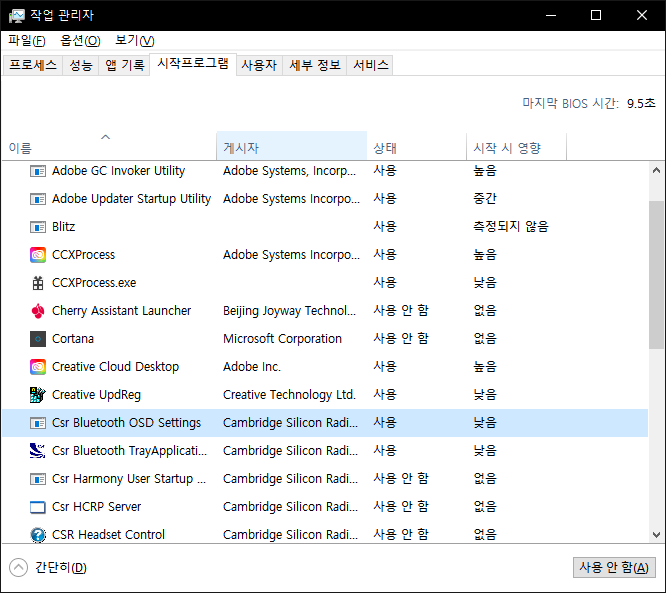Image resolution: width=666 pixels, height=593 pixels.
Task: Open the 옵션(O) menu
Action: (80, 41)
